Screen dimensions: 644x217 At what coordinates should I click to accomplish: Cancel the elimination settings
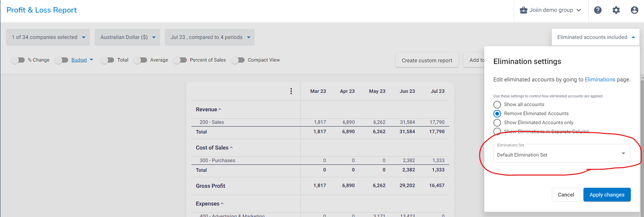point(566,195)
